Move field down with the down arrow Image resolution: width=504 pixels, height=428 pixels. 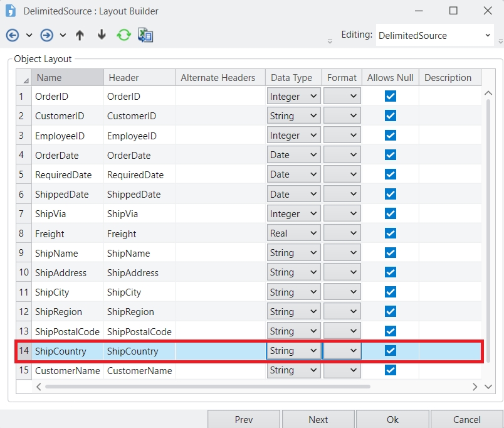click(102, 35)
